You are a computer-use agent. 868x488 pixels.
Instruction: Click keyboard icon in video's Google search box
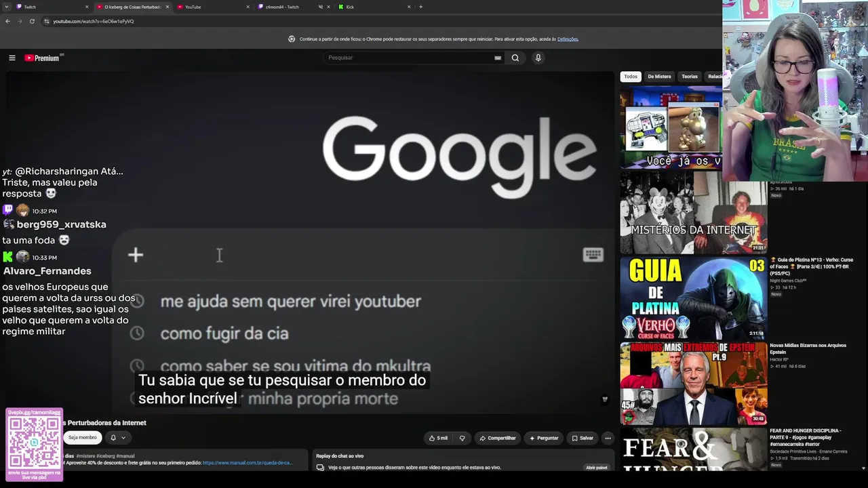(593, 255)
